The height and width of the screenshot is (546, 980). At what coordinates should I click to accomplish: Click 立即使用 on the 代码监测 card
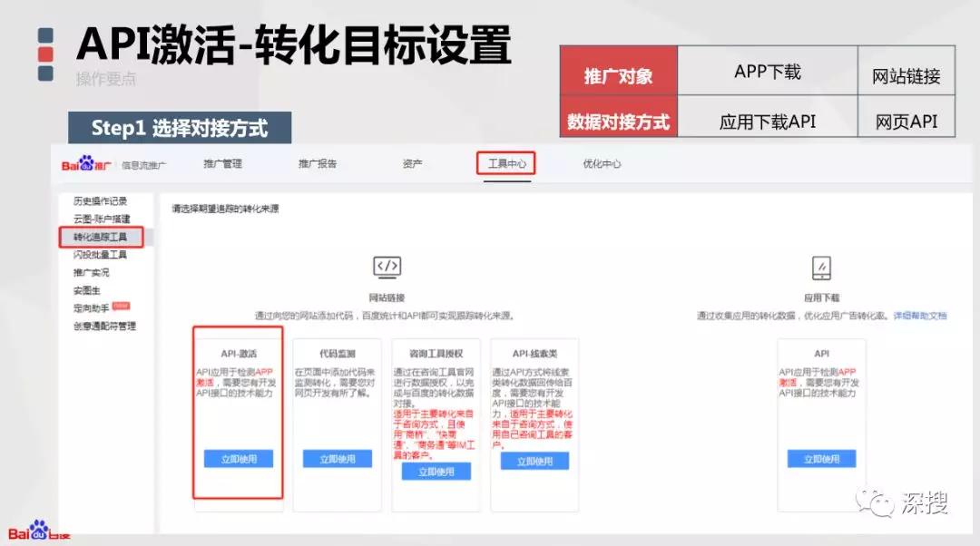point(338,459)
